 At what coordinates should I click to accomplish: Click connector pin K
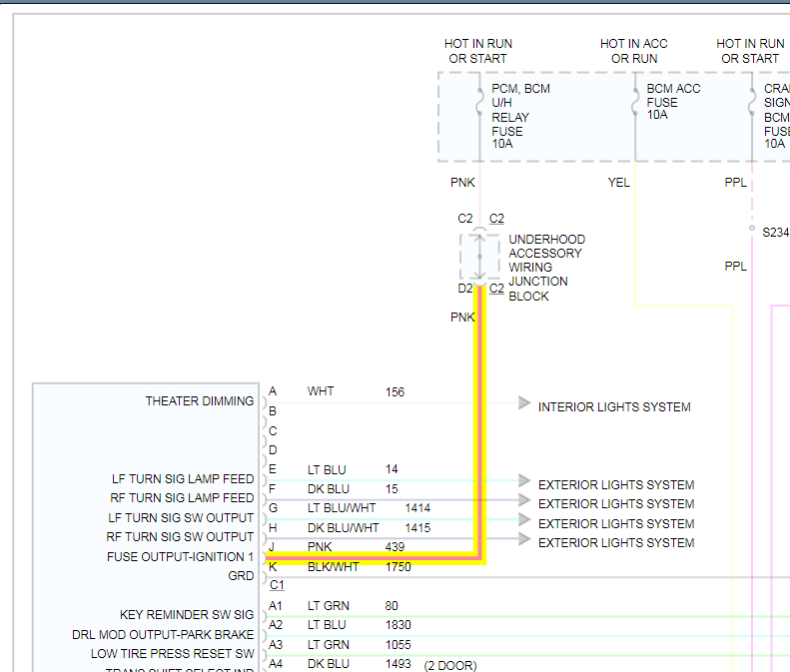[273, 567]
